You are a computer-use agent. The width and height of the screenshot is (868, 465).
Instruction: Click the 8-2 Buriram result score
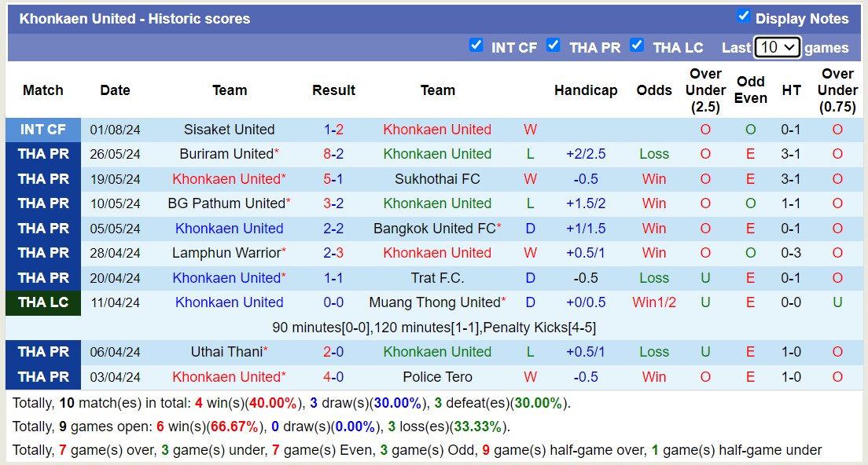333,154
